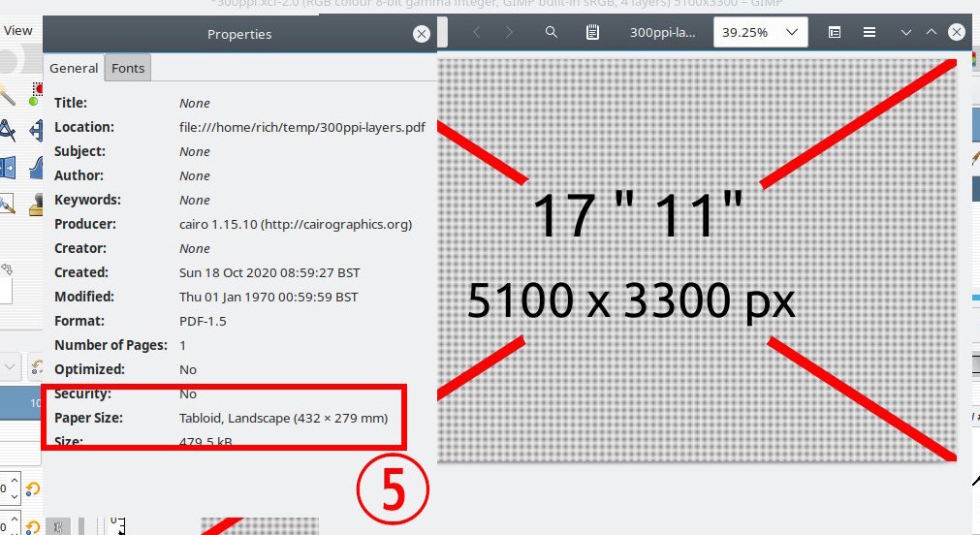The image size is (980, 535).
Task: Expand the GIMP tool options dropdown chevron
Action: click(10, 367)
